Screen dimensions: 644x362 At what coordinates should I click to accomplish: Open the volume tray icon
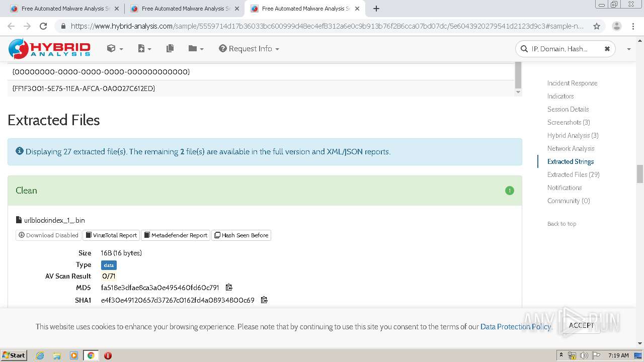[x=584, y=355]
